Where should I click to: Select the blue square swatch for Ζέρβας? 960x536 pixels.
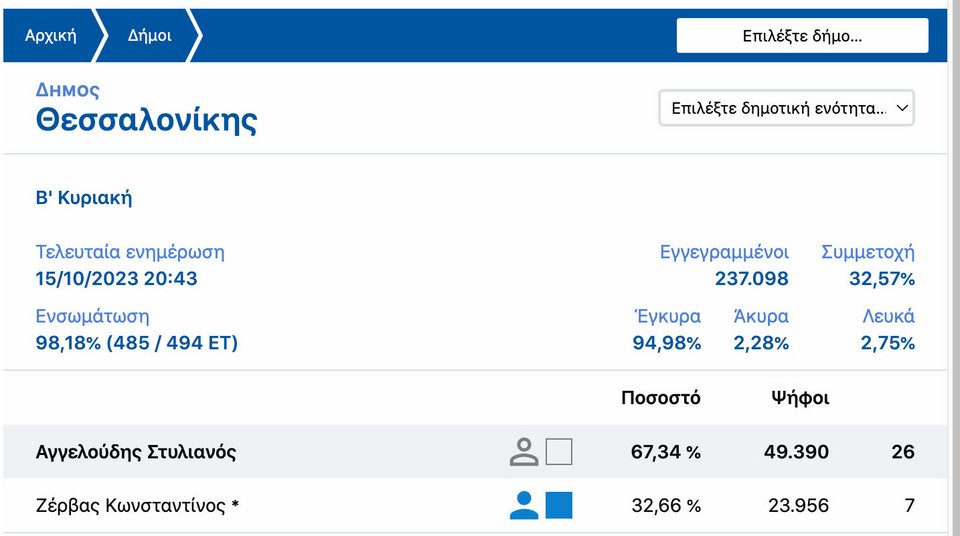[559, 505]
